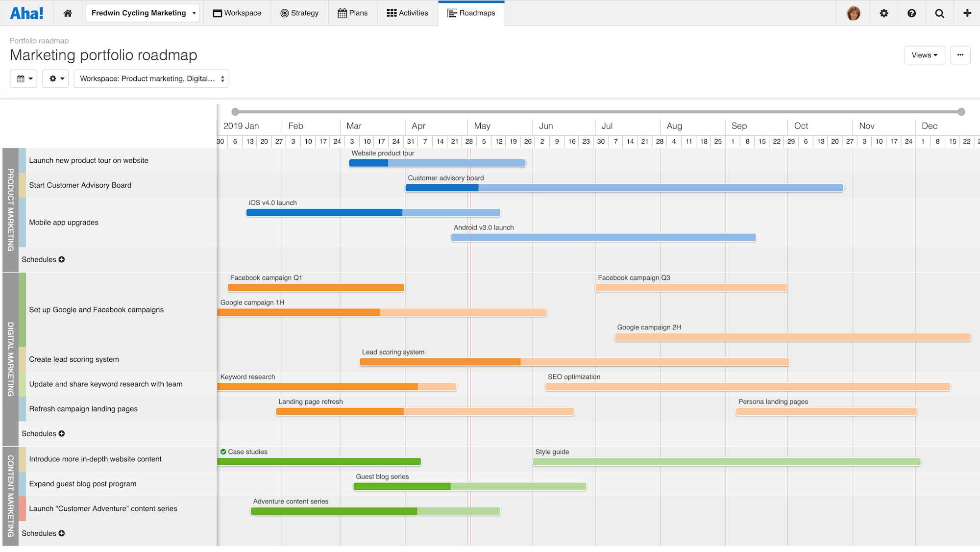This screenshot has width=980, height=552.
Task: Open account settings gear icon
Action: coord(883,13)
